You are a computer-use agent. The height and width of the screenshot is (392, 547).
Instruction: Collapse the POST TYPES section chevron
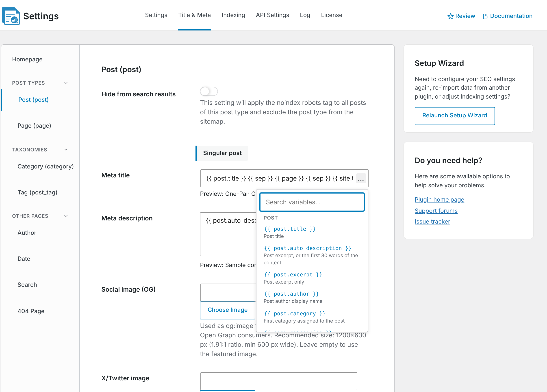tap(66, 83)
